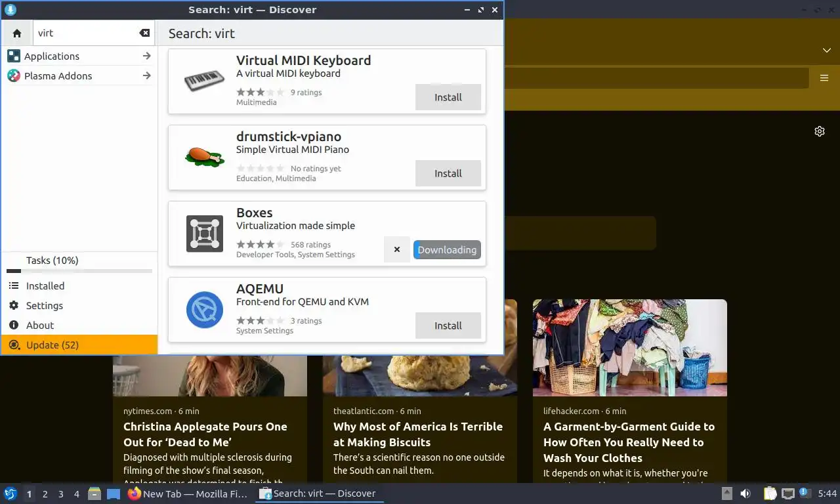840x504 pixels.
Task: Show the Installed applications list
Action: click(79, 286)
